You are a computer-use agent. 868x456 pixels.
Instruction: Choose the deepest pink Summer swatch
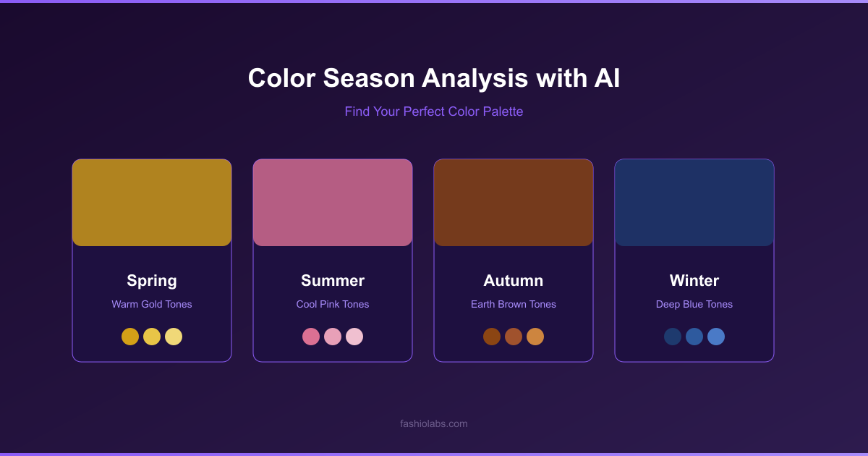[311, 337]
